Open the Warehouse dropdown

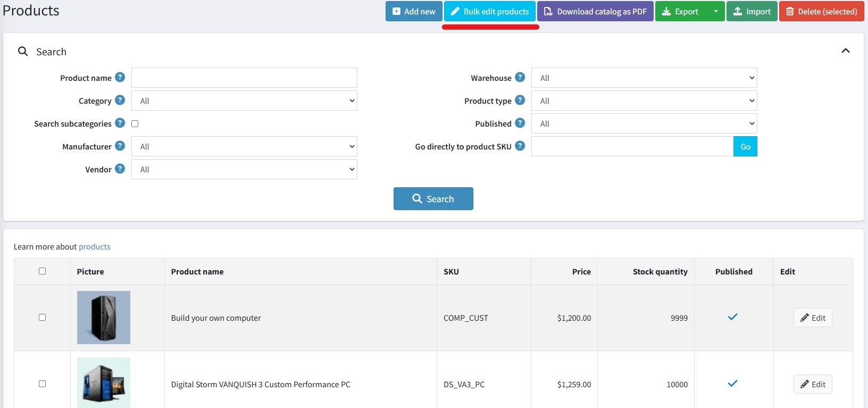click(x=644, y=78)
